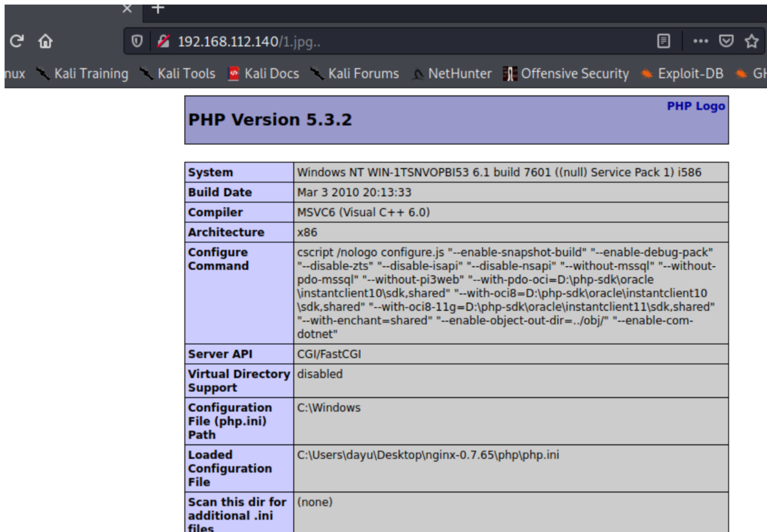Click the nginx-0.7.65 php.ini path value
This screenshot has height=532, width=767.
pos(428,455)
